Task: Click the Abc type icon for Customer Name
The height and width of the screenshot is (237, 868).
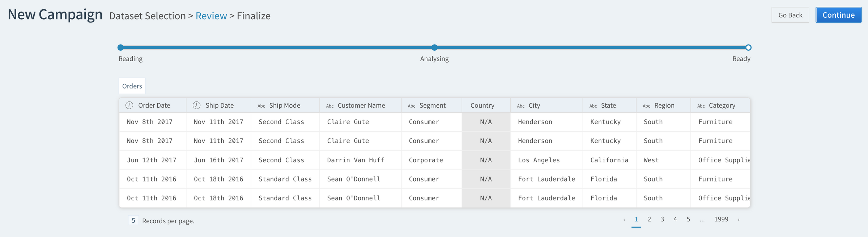Action: (329, 106)
